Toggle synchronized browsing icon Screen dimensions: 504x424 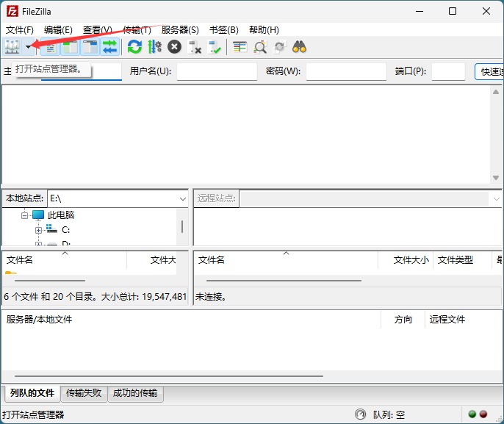[x=279, y=47]
